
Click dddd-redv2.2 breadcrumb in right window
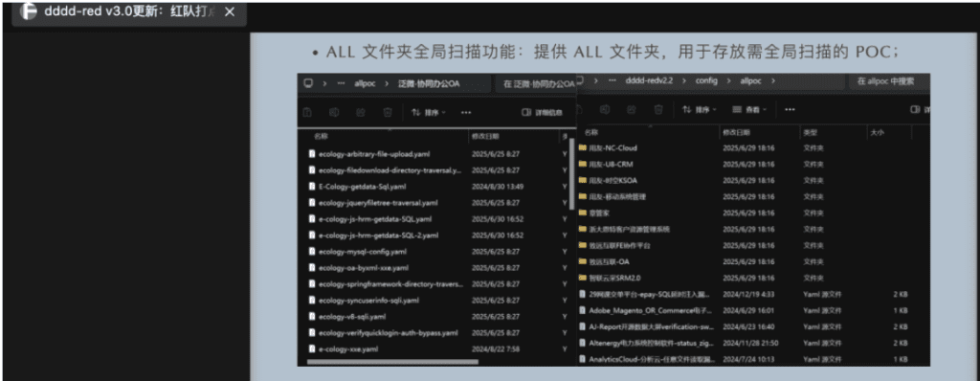649,80
